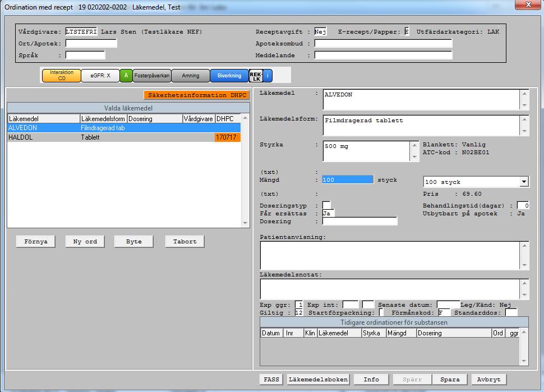544x392 pixels.
Task: Open Läkemedelsboken
Action: (319, 380)
